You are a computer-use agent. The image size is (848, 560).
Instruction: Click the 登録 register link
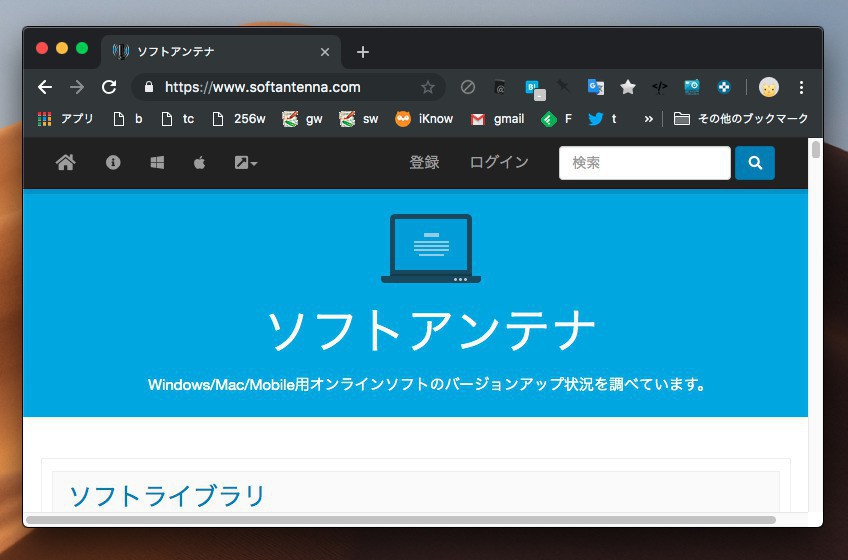tap(424, 162)
